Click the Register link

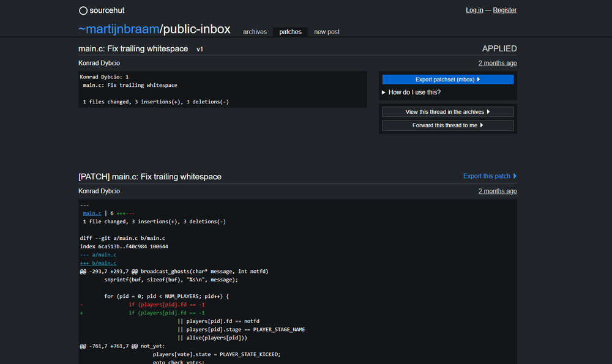pos(505,10)
